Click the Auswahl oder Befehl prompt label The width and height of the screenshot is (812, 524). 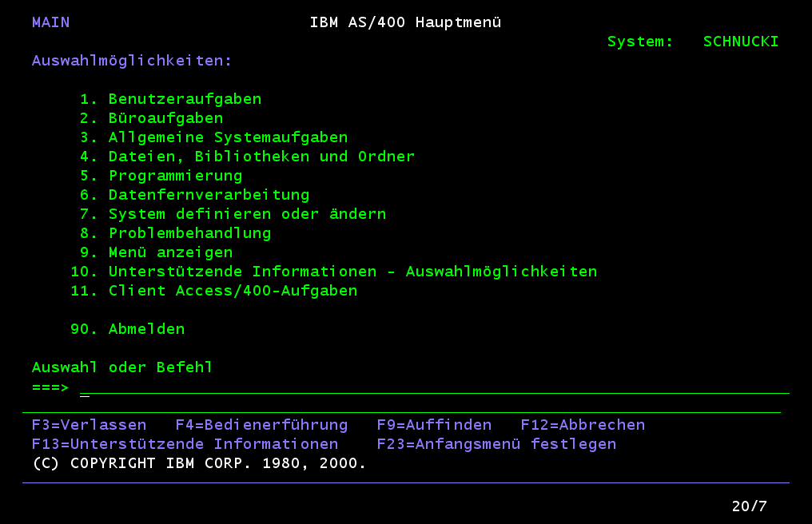pos(122,367)
